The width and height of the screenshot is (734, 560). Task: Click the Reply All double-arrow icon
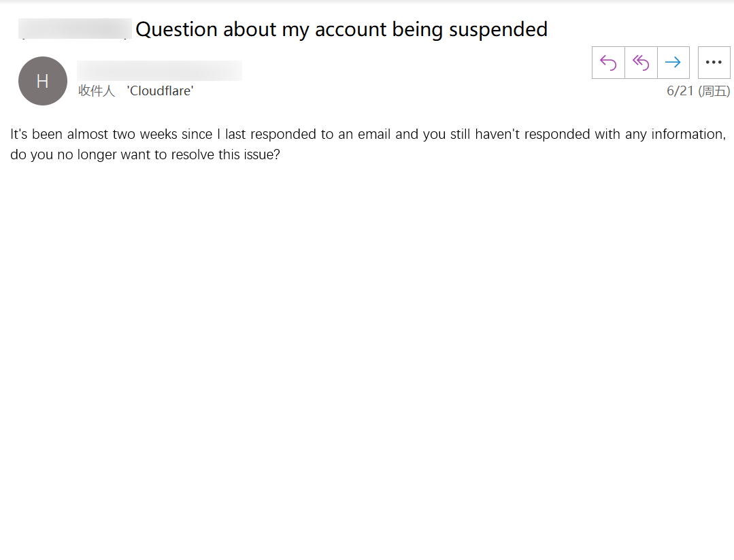(x=641, y=63)
